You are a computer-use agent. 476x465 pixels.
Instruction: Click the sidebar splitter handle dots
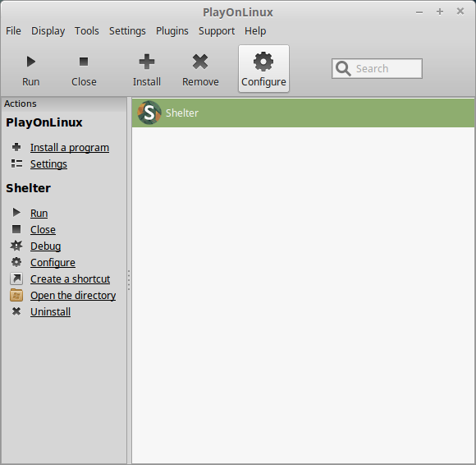pos(129,280)
